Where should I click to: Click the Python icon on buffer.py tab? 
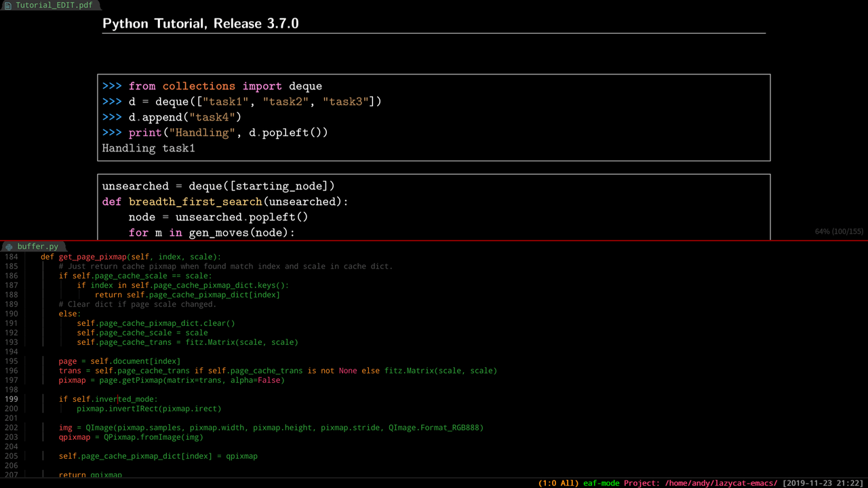pyautogui.click(x=9, y=247)
